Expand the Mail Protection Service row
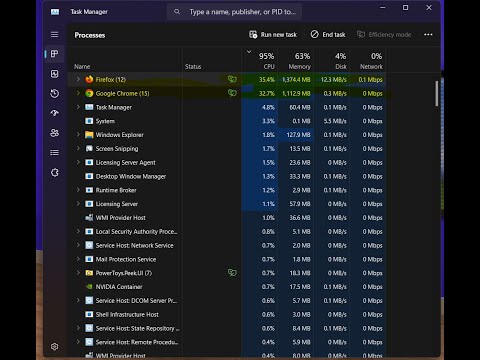The height and width of the screenshot is (360, 480). click(x=78, y=259)
